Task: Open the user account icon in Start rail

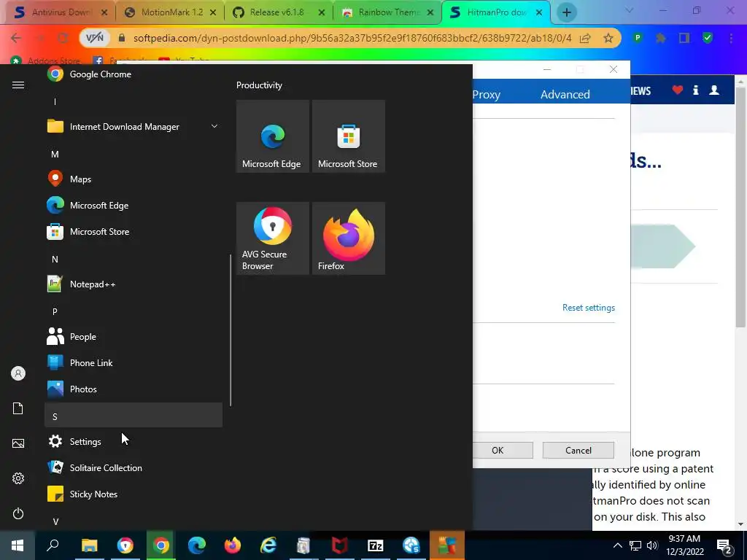Action: [18, 373]
